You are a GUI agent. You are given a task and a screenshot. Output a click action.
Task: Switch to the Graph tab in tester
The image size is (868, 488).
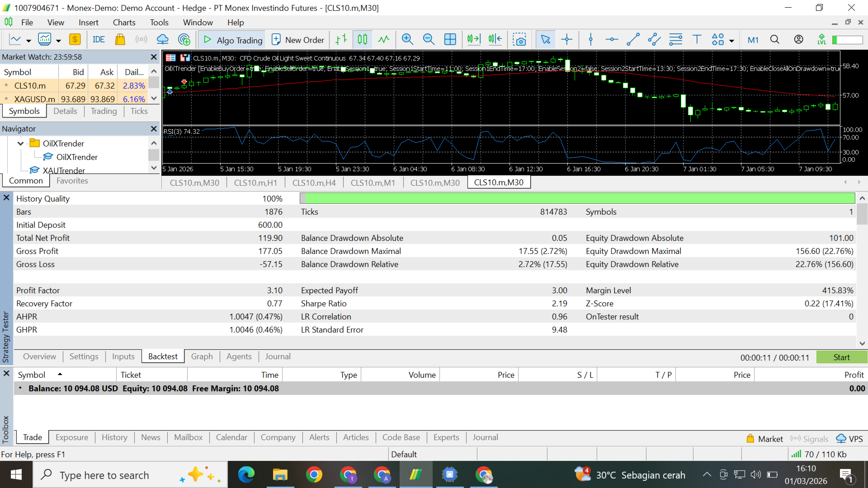pyautogui.click(x=202, y=357)
